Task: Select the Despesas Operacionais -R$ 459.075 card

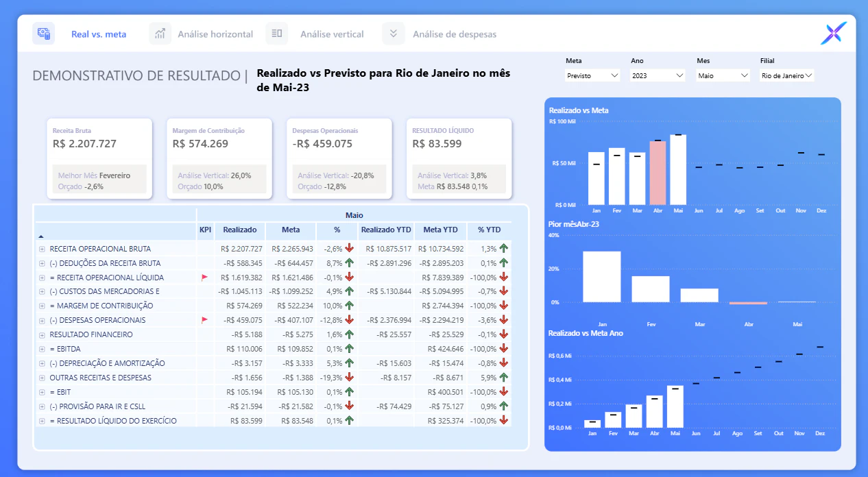Action: coord(339,158)
